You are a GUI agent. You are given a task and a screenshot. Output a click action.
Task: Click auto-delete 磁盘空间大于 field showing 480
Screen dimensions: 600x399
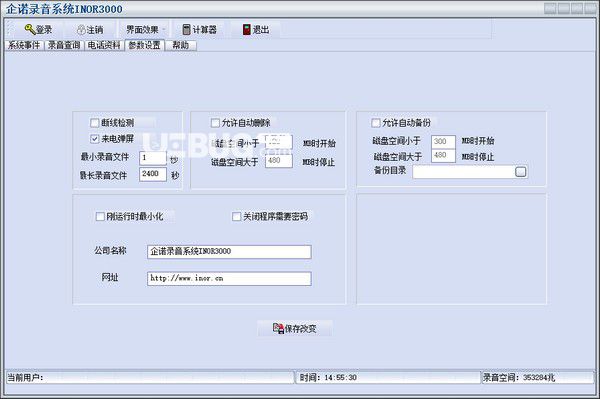click(279, 161)
